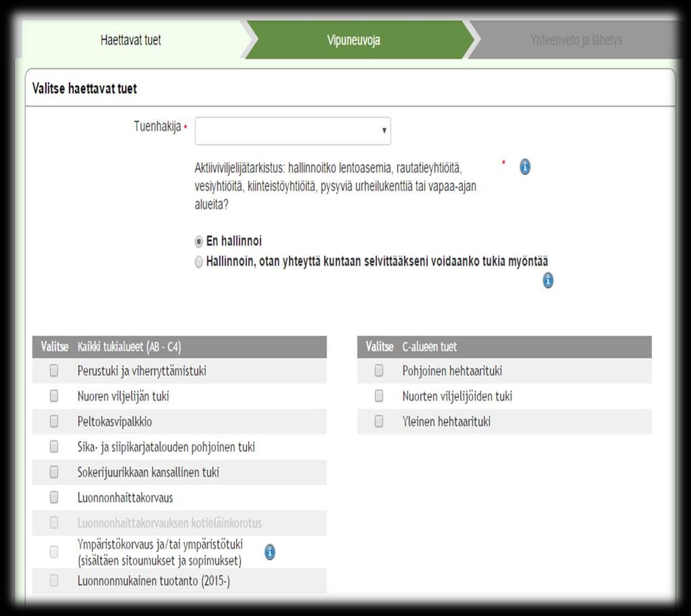Image resolution: width=691 pixels, height=616 pixels.
Task: Click the Kaikki tukialueet (AB - C4) header
Action: (129, 347)
